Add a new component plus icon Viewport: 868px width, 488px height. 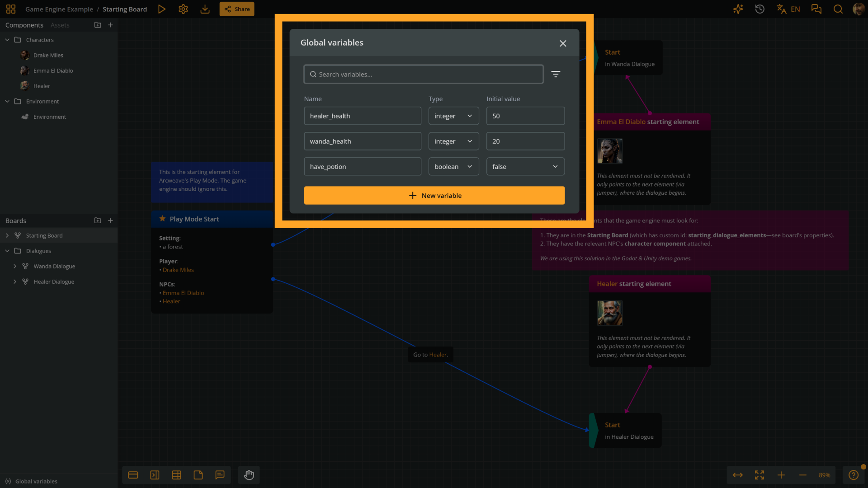pyautogui.click(x=110, y=25)
